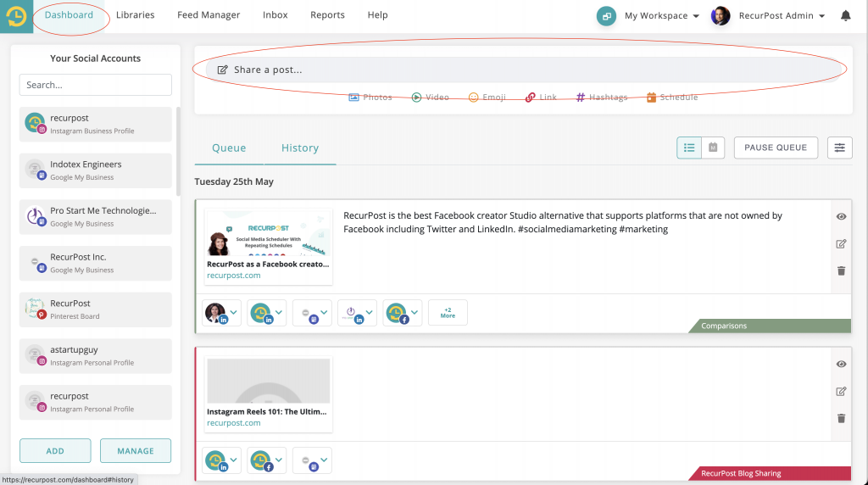Insert an Emoji into post
Viewport: 868px width, 485px height.
click(487, 98)
